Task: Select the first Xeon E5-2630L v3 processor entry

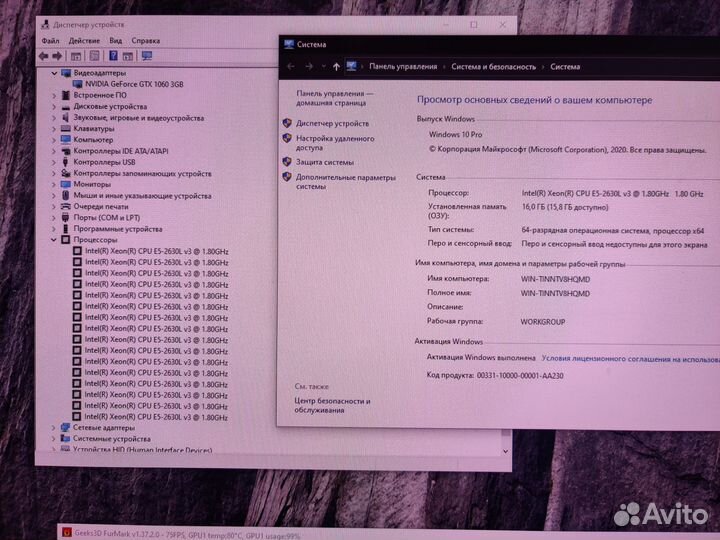Action: [x=157, y=251]
